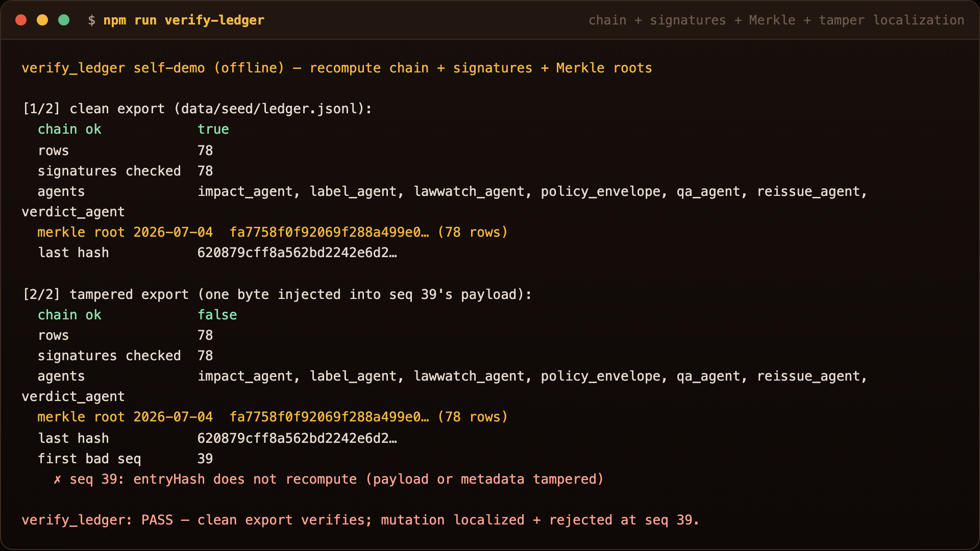Click the 'first bad seq' label

[89, 459]
